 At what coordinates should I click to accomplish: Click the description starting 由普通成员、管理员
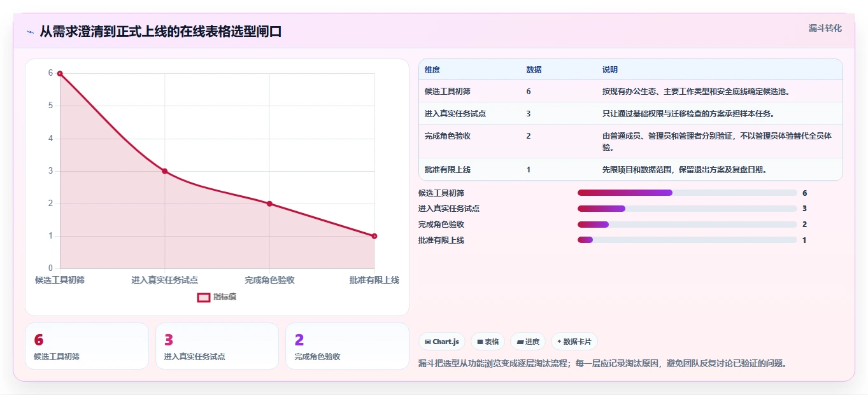click(717, 142)
